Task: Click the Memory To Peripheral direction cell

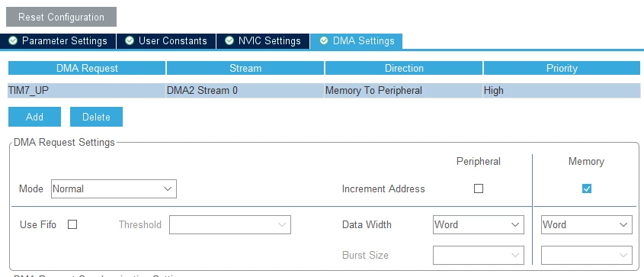Action: (404, 90)
